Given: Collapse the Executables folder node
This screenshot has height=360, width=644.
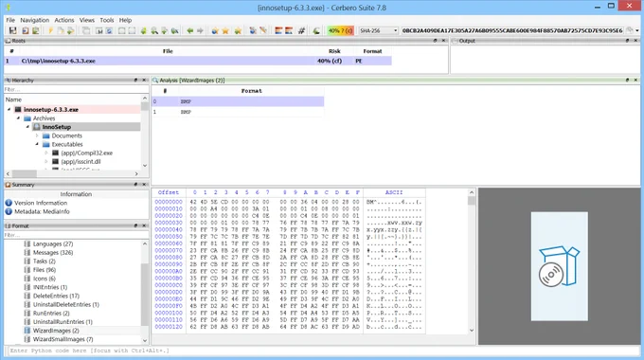Looking at the screenshot, I should coord(37,144).
